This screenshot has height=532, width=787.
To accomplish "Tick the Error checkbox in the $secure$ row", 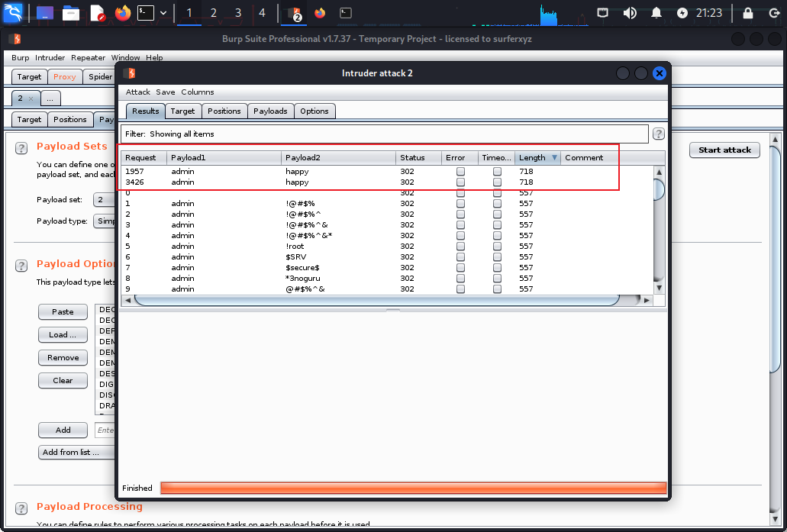I will point(460,267).
